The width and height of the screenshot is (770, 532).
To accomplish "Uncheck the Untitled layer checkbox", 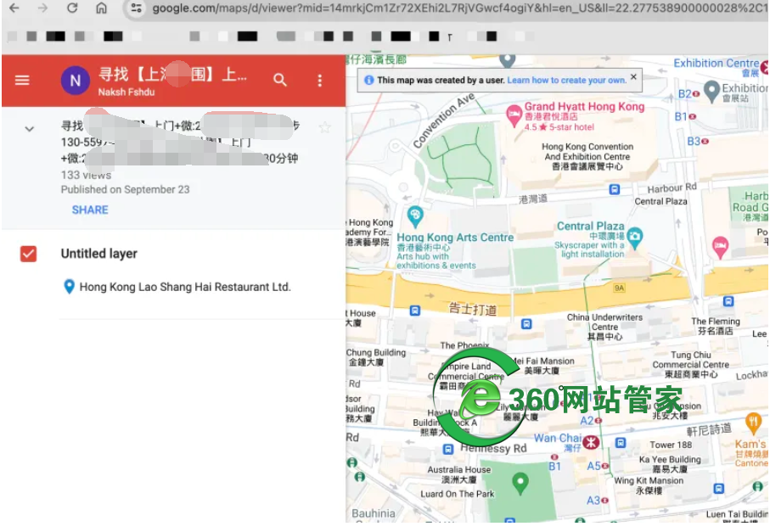I will [x=29, y=254].
